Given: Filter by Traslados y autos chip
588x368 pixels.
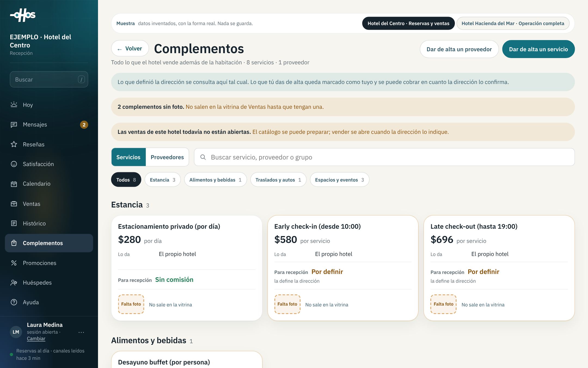Looking at the screenshot, I should [278, 180].
